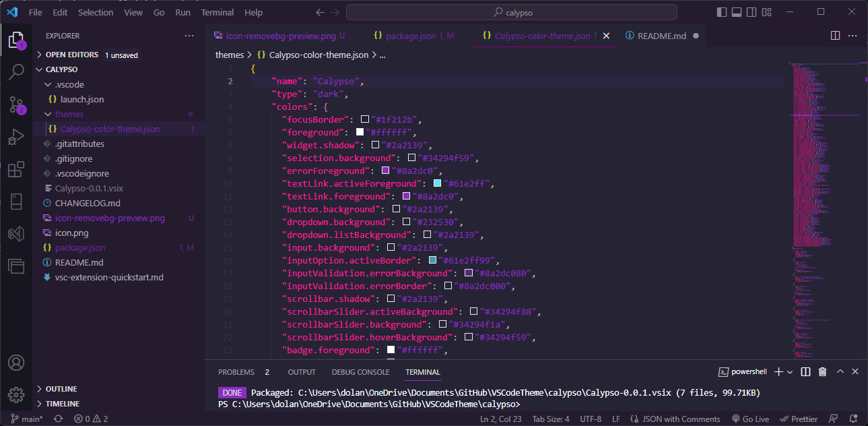Switch to the README.md tab

pyautogui.click(x=661, y=36)
